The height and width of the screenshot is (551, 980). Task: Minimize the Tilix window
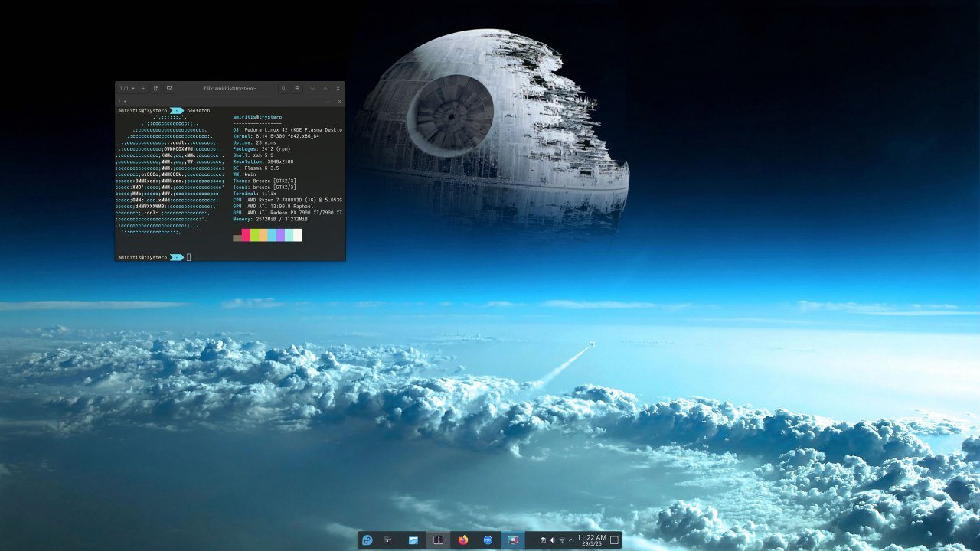(312, 89)
